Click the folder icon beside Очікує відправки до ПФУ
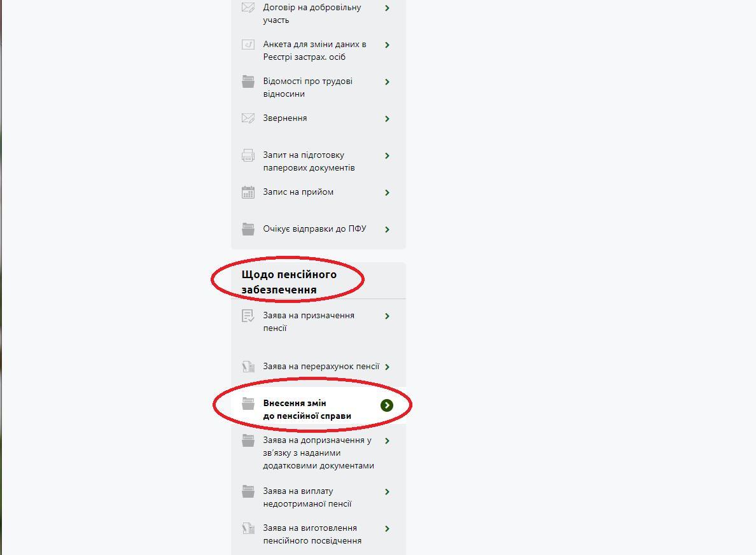The image size is (756, 555). (x=248, y=229)
